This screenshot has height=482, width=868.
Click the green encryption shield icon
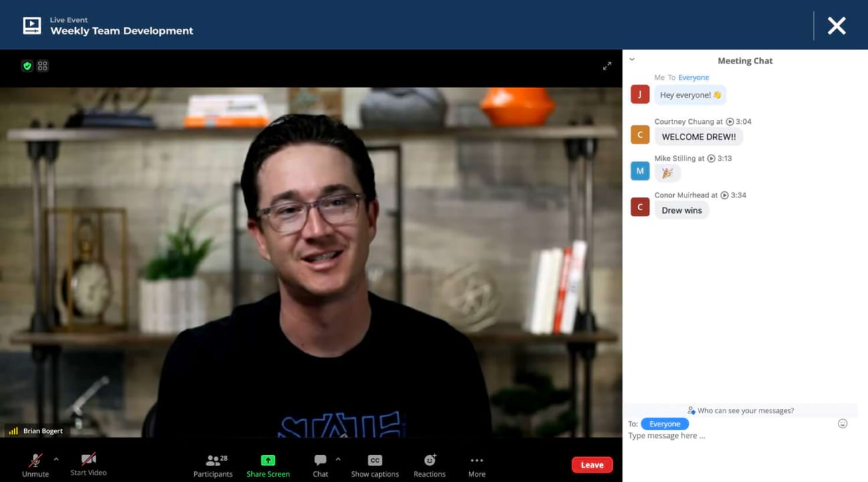tap(27, 66)
